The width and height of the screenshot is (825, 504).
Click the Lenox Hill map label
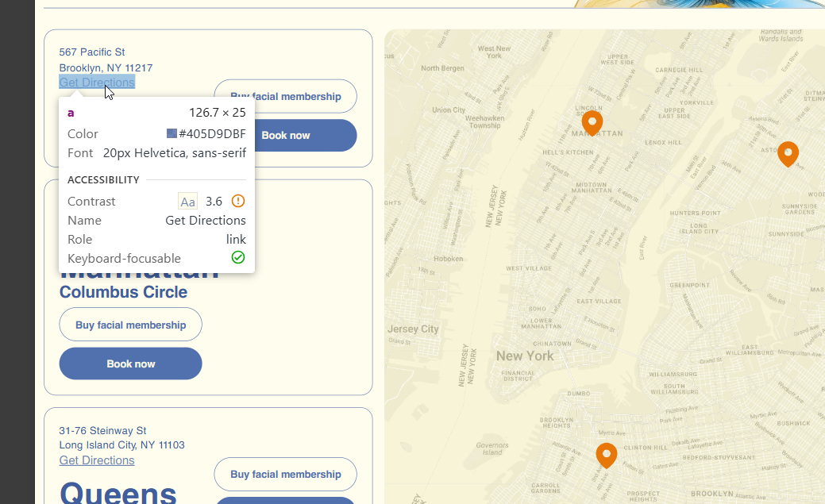[x=663, y=143]
